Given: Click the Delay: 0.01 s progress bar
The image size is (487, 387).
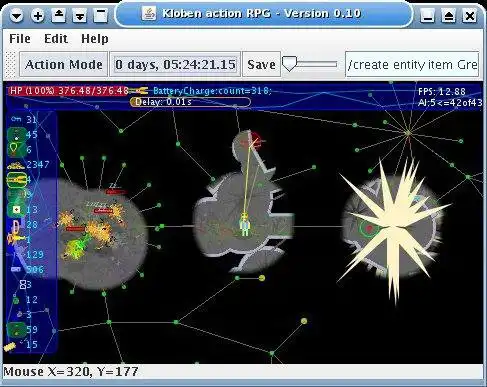Looking at the screenshot, I should click(190, 102).
